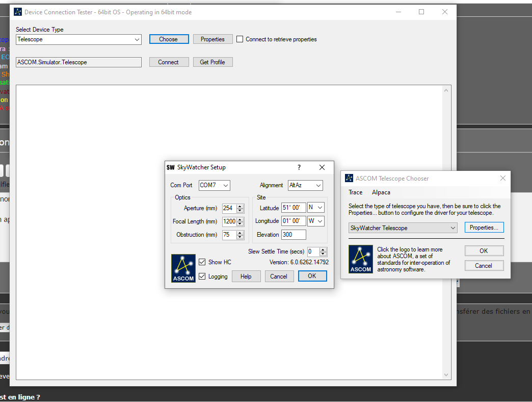Click the Latitude degrees input field
Viewport: 532px width, 402px height.
click(294, 208)
